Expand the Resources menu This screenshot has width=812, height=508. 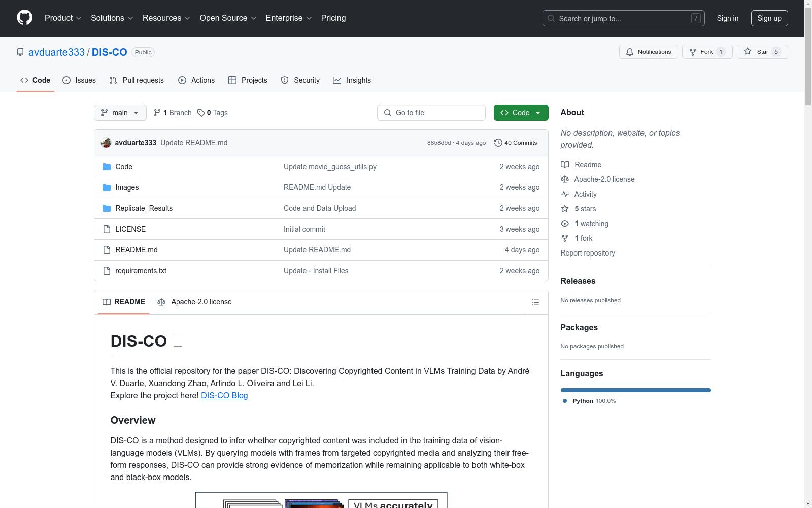(166, 18)
